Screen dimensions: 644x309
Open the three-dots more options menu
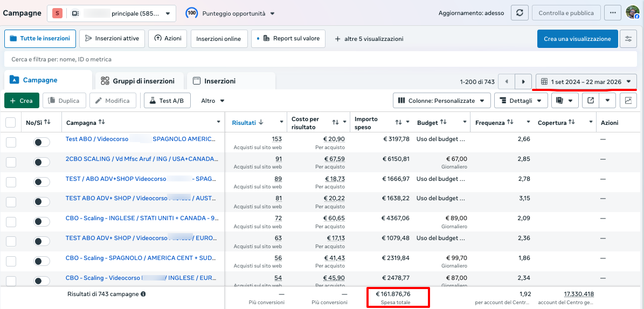tap(612, 13)
